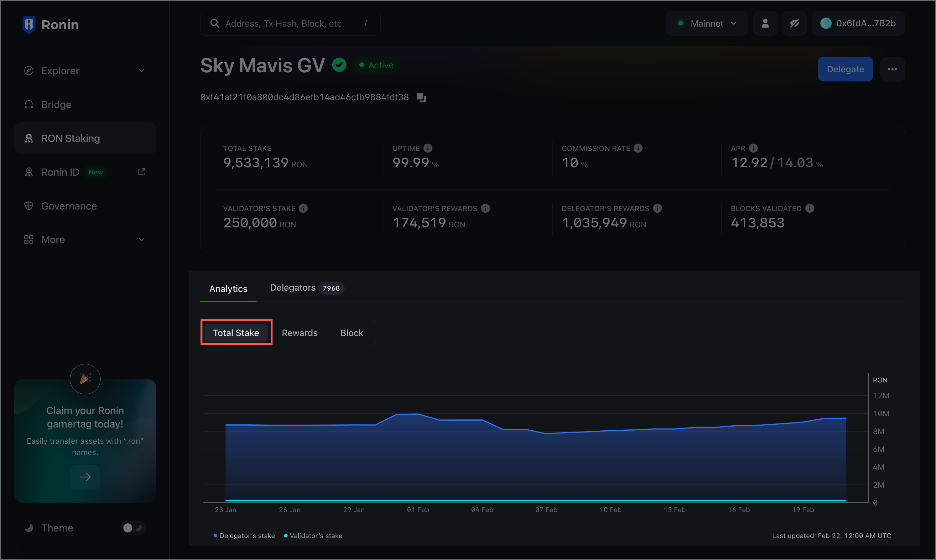Open the Mainnet network dropdown
Viewport: 936px width, 560px height.
707,23
